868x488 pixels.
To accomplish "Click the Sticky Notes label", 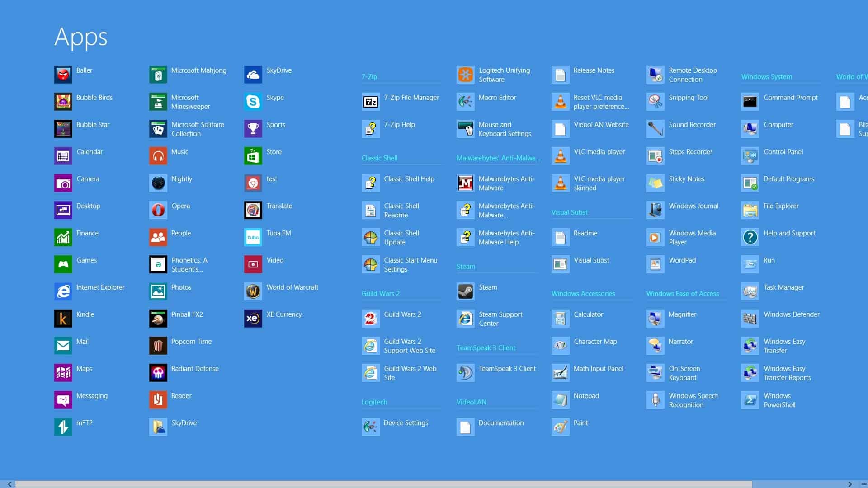I will (687, 179).
